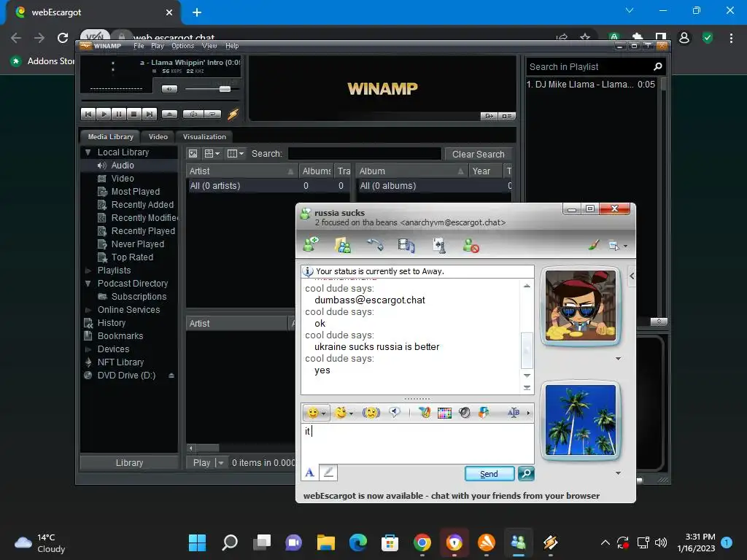Toggle repeat in Winamp

pos(212,114)
